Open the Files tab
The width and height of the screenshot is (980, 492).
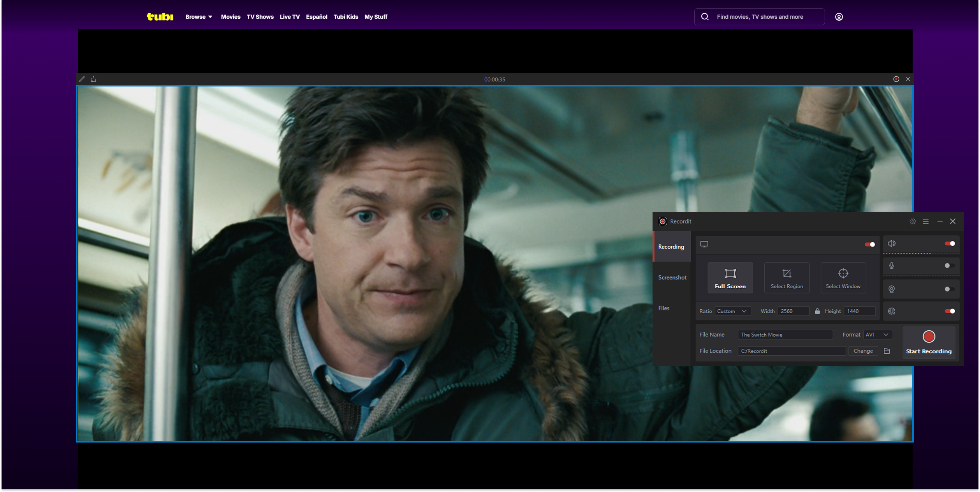[672, 308]
